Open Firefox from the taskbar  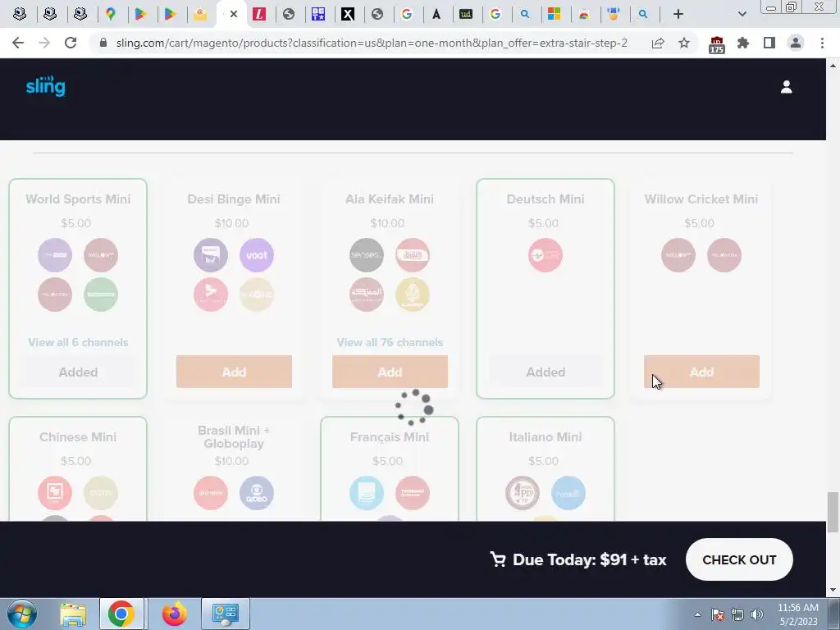174,614
